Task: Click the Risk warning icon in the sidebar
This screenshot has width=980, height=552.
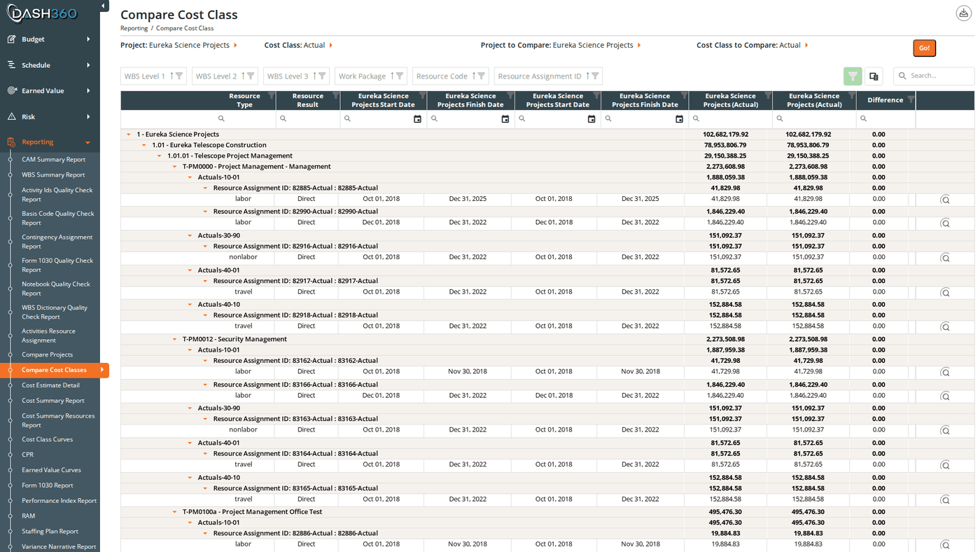Action: (11, 116)
